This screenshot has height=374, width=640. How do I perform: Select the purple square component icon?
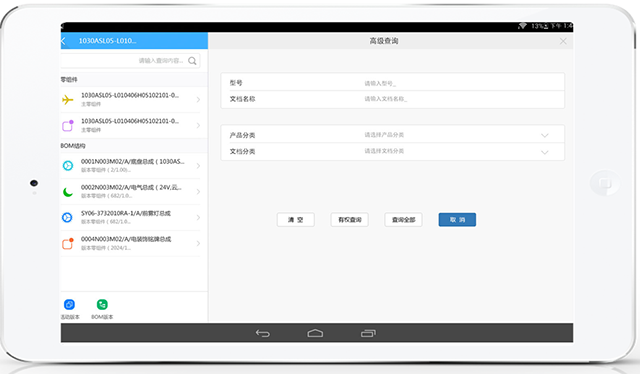coord(68,125)
